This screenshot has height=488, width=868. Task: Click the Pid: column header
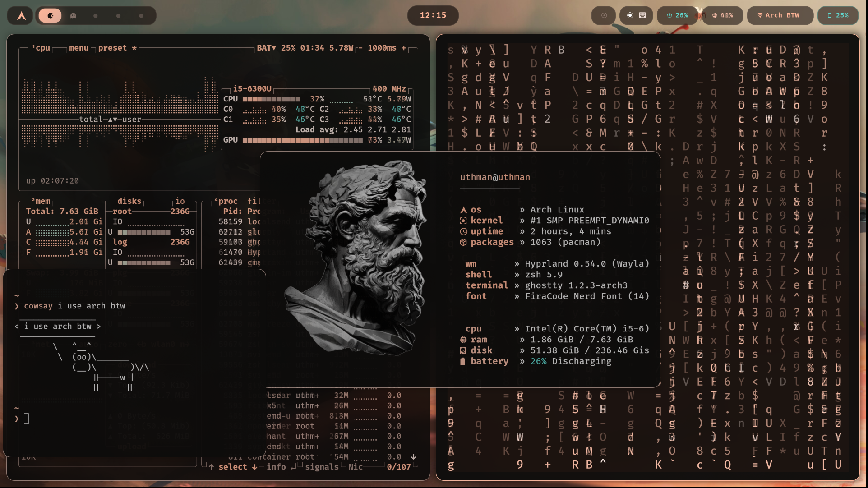(x=233, y=212)
